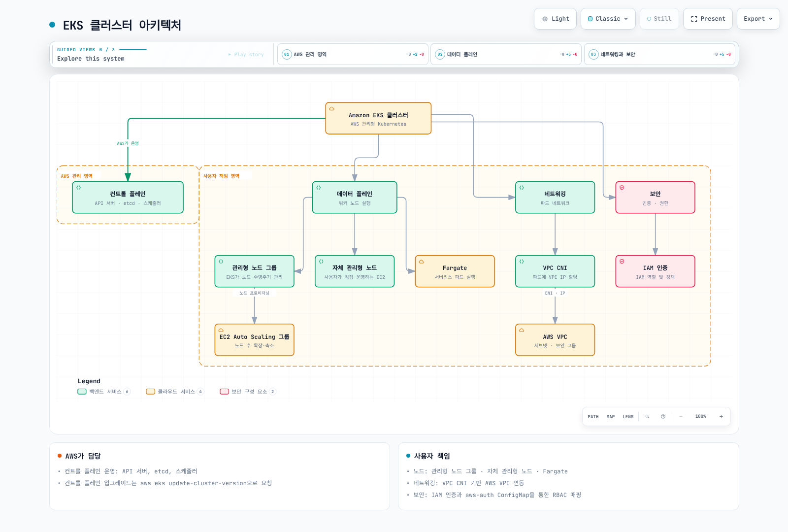Viewport: 788px width, 532px height.
Task: Select the Fargate node title
Action: (455, 268)
